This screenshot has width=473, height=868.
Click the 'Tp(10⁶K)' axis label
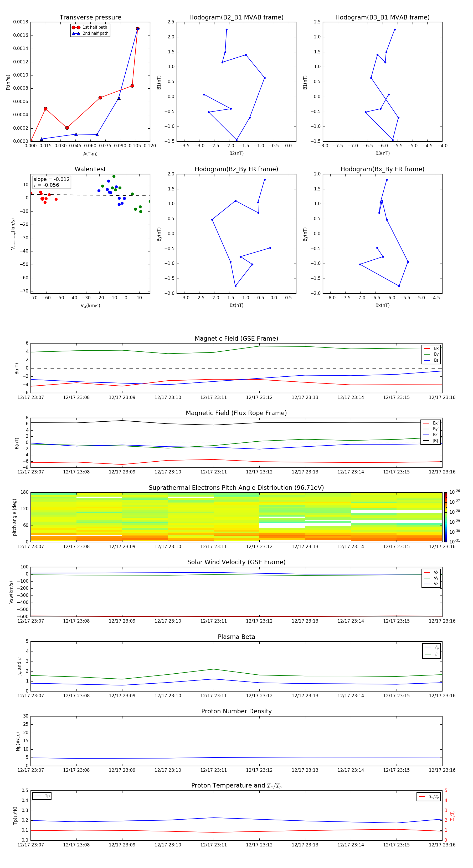pyautogui.click(x=15, y=815)
